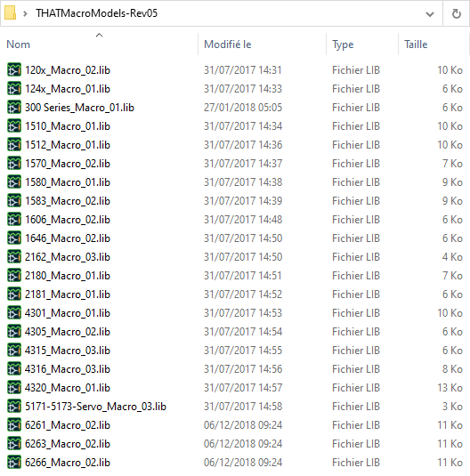Click the 4320_Macro_01.lib file icon

point(14,388)
